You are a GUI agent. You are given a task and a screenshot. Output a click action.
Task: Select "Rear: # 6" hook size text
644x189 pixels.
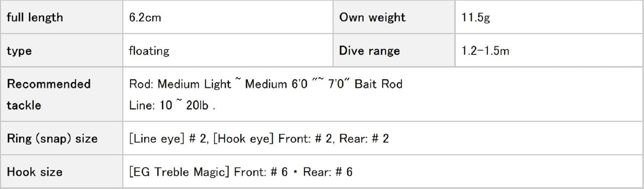click(x=327, y=172)
